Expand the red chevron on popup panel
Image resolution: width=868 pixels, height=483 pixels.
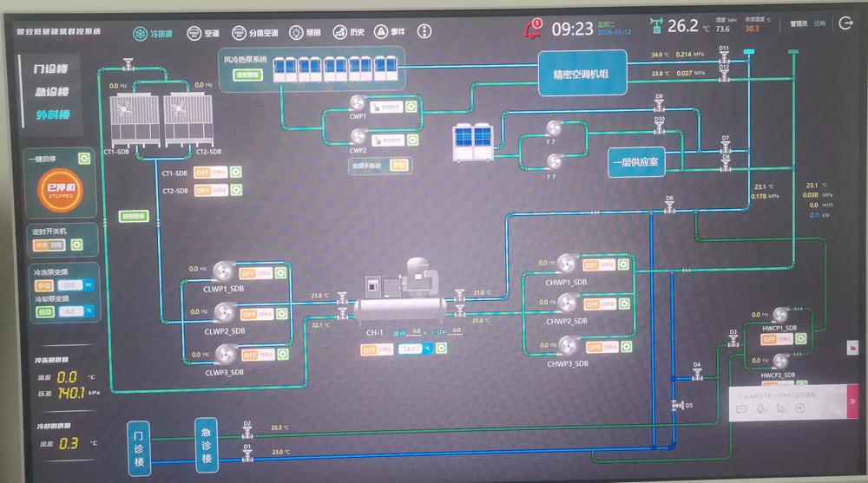[852, 401]
